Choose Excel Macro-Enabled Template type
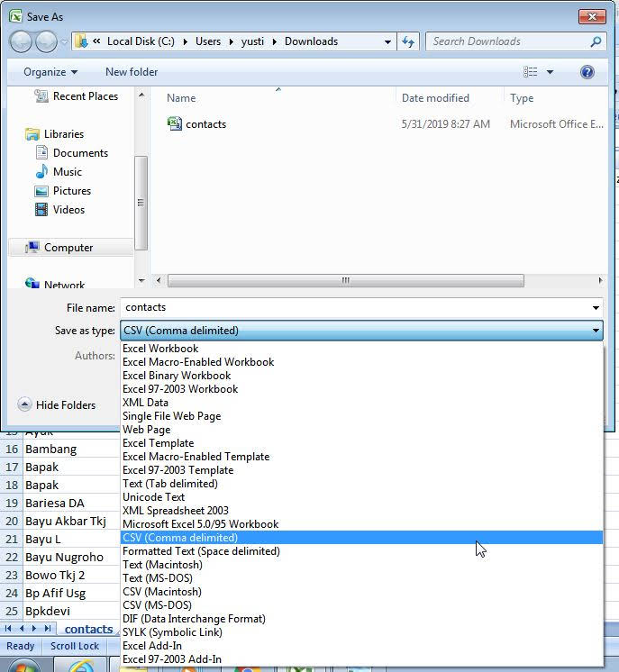Screen dimensions: 619x672 click(362, 457)
